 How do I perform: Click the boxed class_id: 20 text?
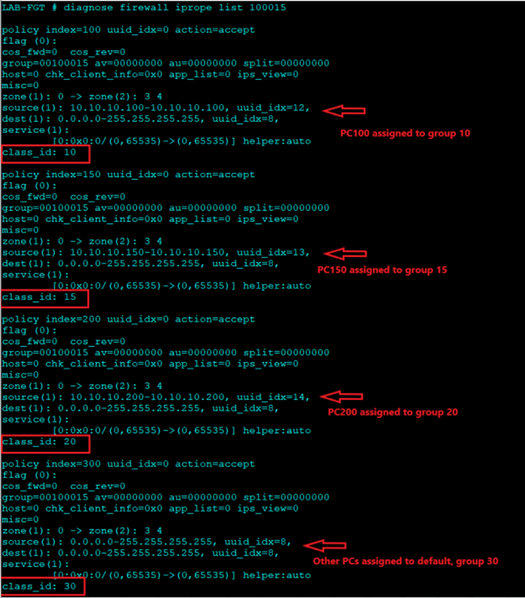[39, 442]
